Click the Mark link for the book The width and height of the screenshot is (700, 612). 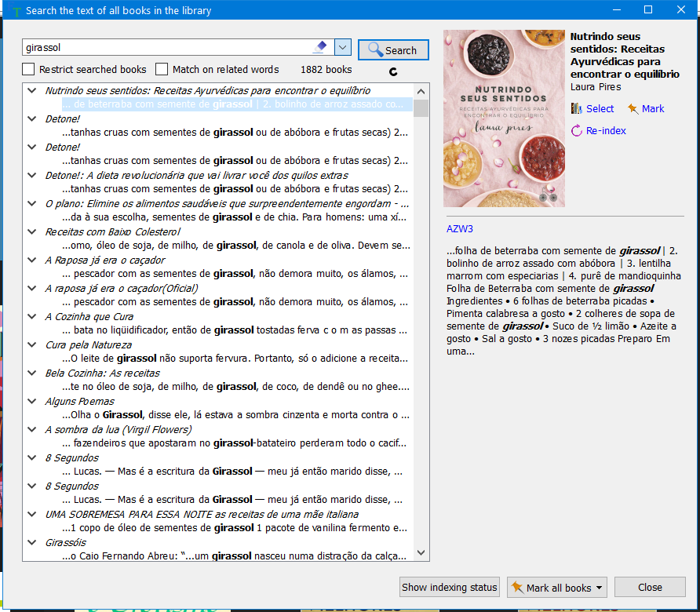click(x=653, y=108)
